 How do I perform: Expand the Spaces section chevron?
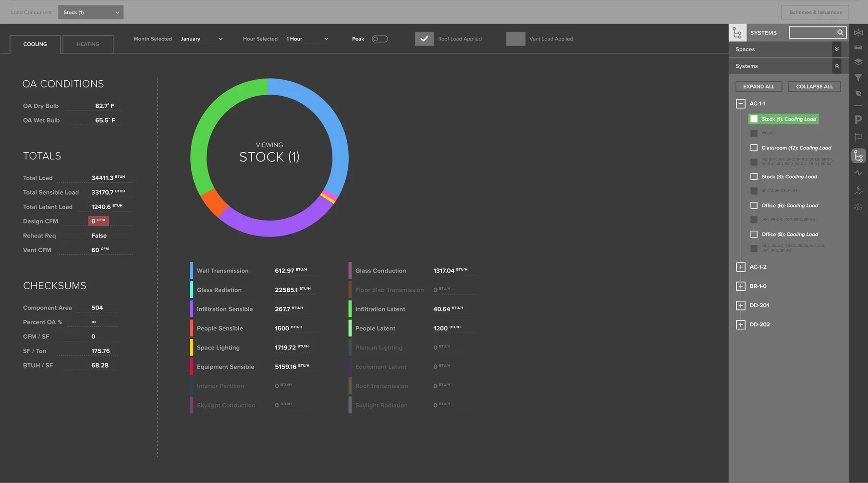pos(837,49)
